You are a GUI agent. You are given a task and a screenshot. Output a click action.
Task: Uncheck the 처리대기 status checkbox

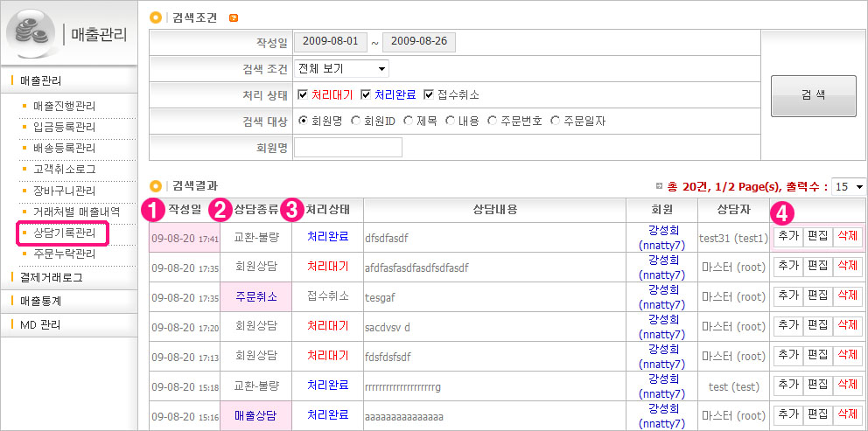[x=303, y=94]
